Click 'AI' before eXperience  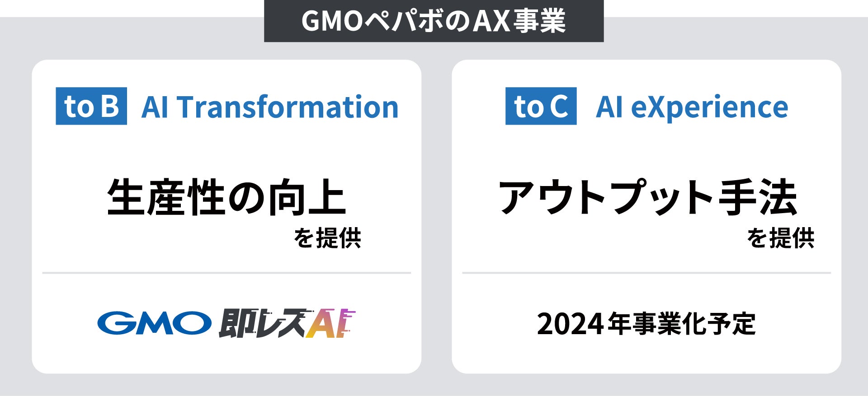609,107
